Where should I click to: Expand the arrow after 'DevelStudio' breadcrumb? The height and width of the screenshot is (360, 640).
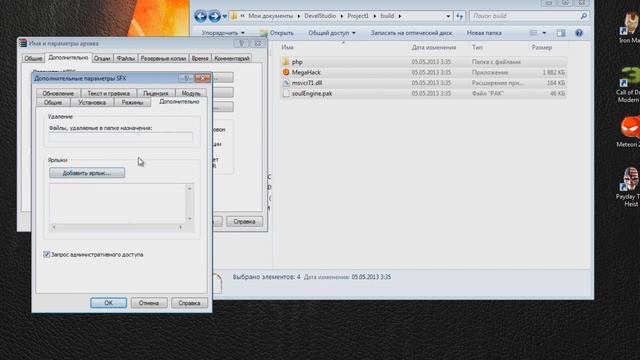point(342,16)
